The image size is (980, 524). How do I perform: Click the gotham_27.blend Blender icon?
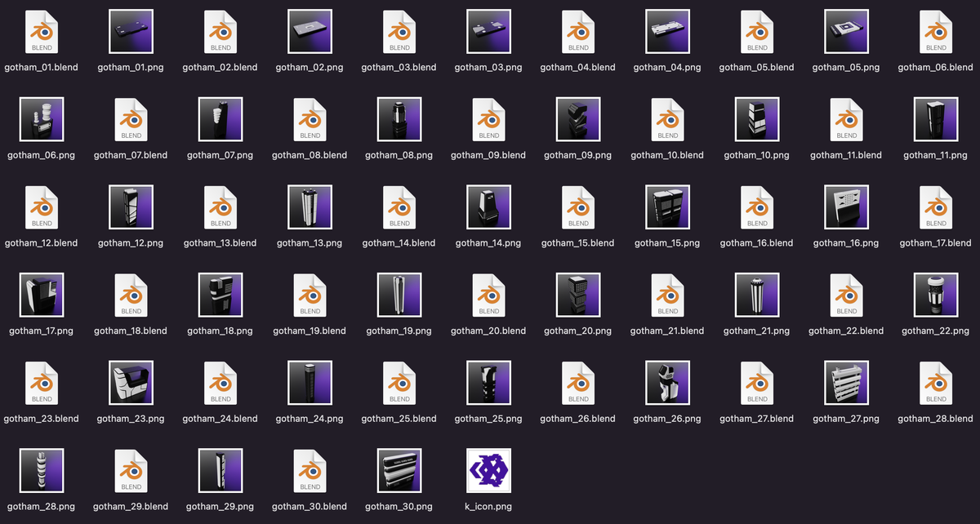pos(757,384)
